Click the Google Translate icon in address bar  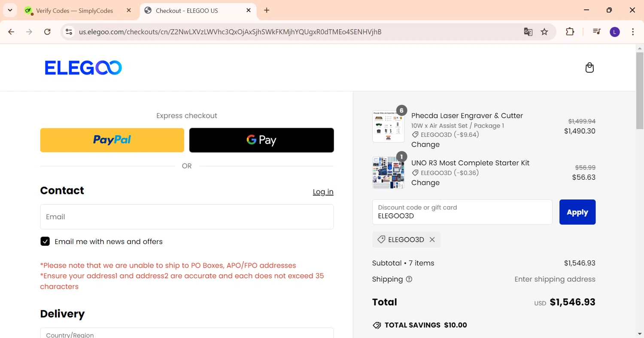point(528,32)
